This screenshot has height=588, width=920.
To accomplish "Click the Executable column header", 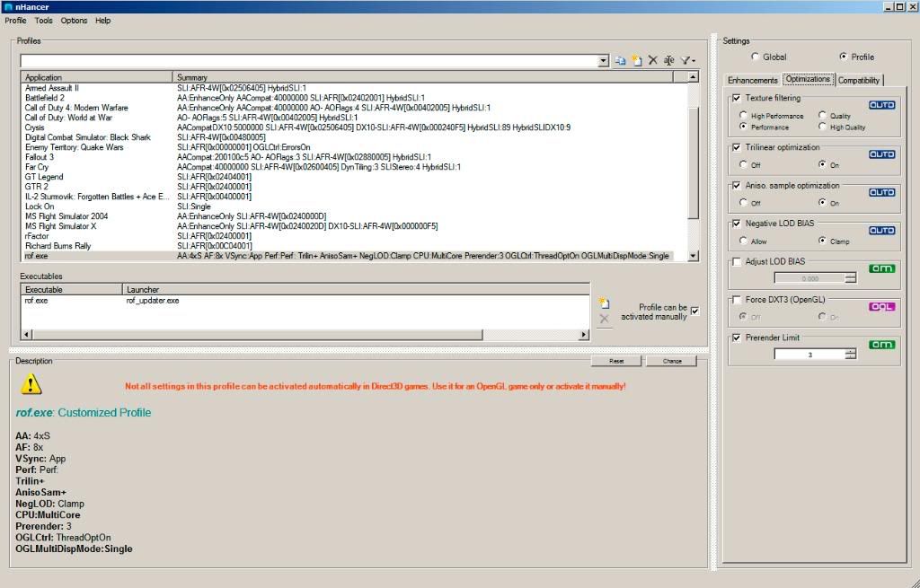I will (x=72, y=290).
